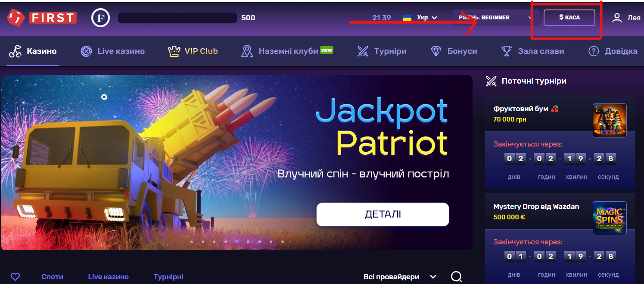Click the Бонуси diamond icon

coord(436,51)
